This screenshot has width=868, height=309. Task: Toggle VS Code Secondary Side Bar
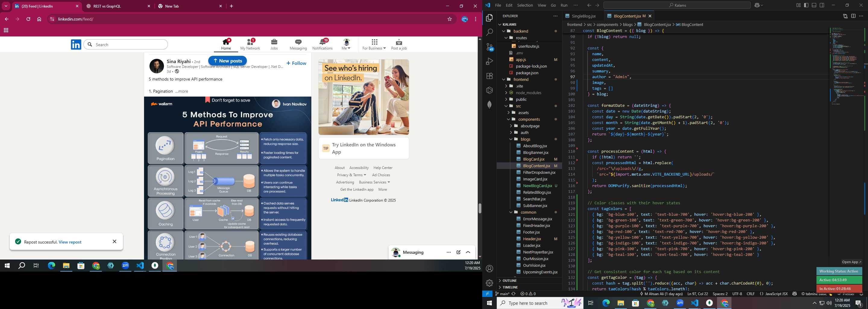coord(822,5)
